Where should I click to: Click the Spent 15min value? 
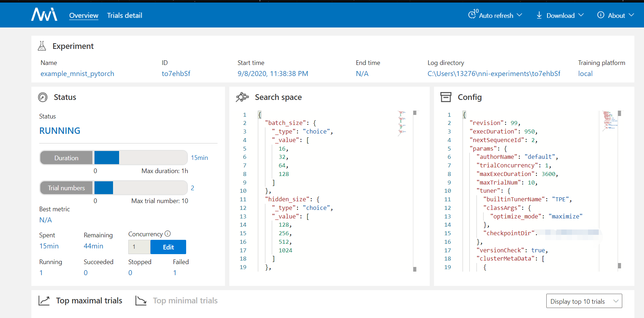point(49,246)
